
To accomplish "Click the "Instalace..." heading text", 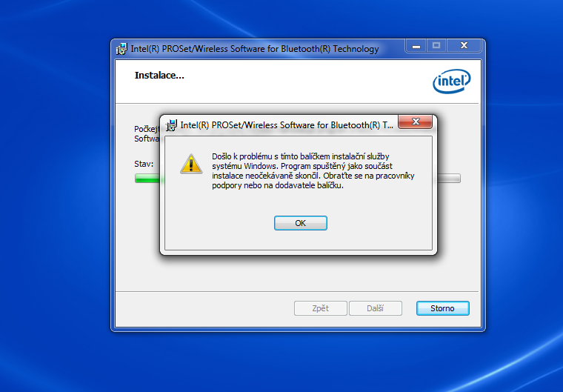I will (159, 75).
